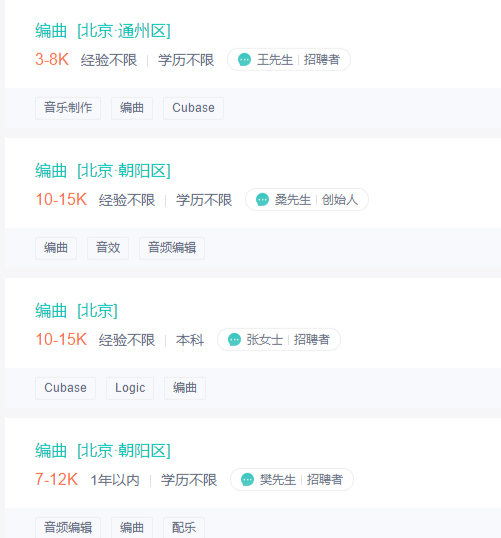Click chat icon next to 张女士
501x538 pixels.
pyautogui.click(x=234, y=340)
